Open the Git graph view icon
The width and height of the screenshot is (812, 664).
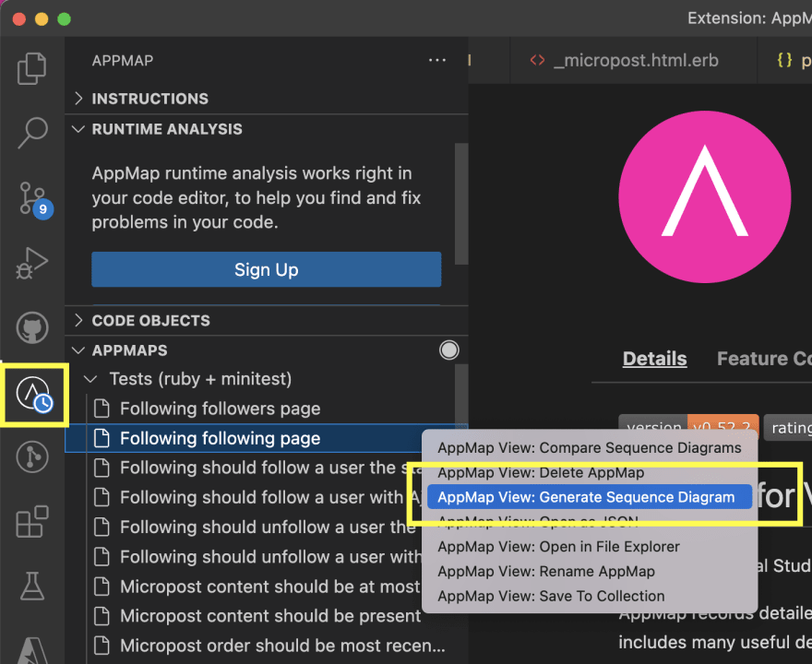pos(32,457)
